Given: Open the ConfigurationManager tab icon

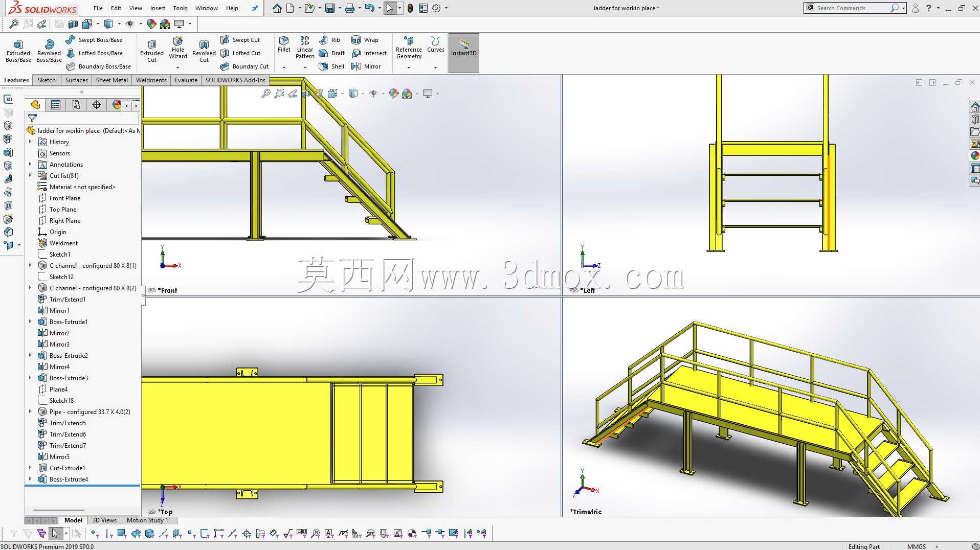Looking at the screenshot, I should coord(76,105).
